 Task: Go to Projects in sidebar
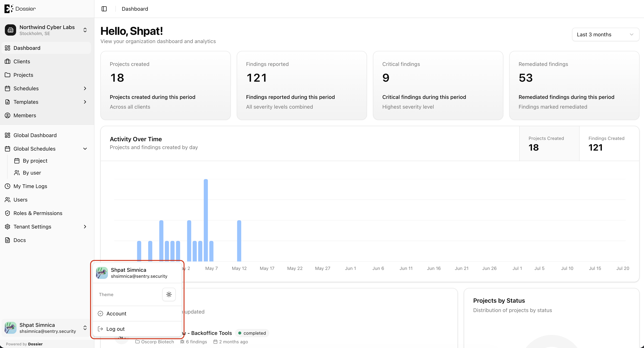pos(46,75)
